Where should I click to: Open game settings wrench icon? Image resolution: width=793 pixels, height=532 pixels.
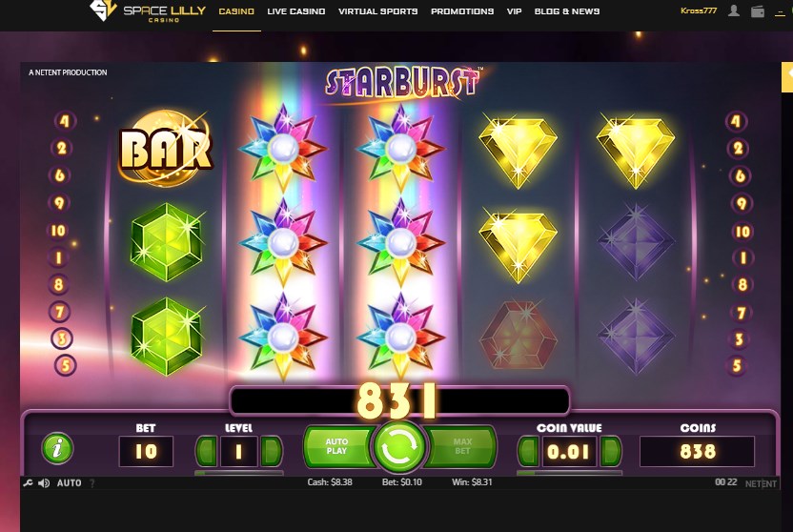click(29, 483)
